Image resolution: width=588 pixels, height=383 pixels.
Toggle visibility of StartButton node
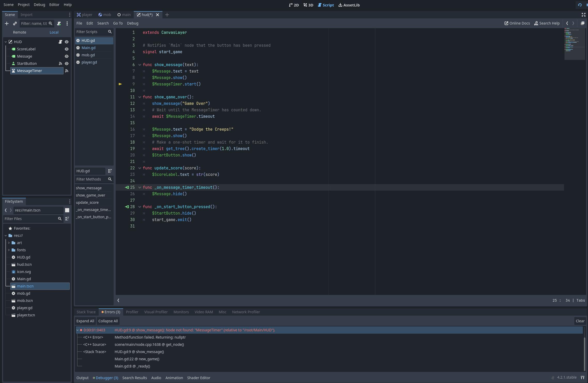[66, 64]
